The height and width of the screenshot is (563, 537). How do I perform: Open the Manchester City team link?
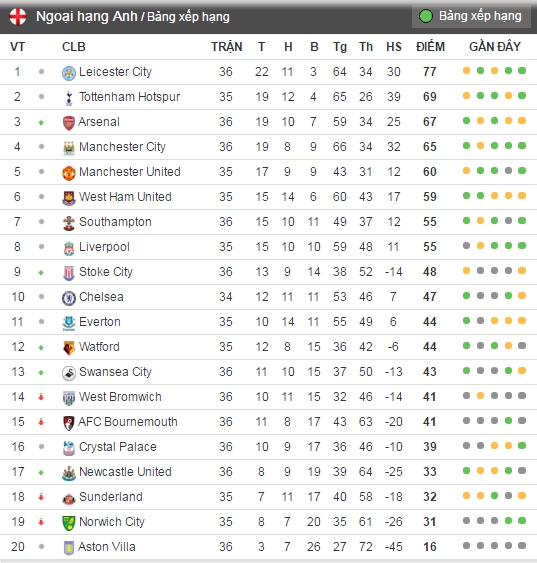click(122, 147)
